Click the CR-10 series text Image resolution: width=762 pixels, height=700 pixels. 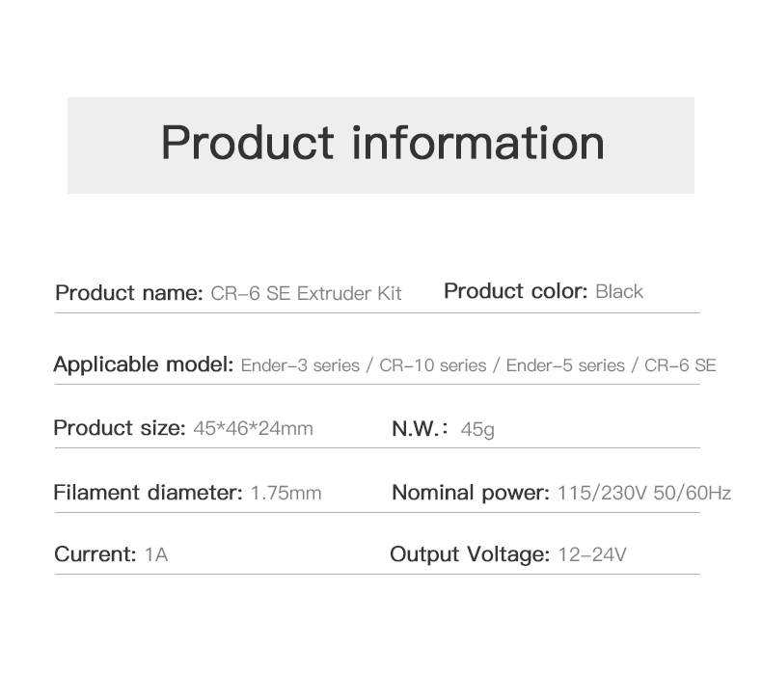click(x=432, y=365)
